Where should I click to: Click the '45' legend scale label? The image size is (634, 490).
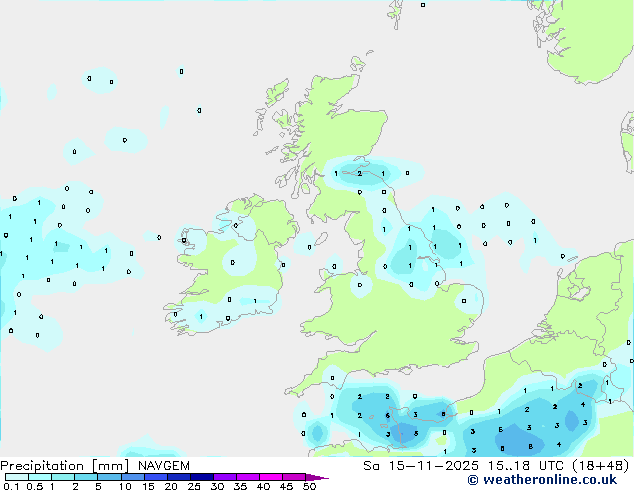click(286, 486)
